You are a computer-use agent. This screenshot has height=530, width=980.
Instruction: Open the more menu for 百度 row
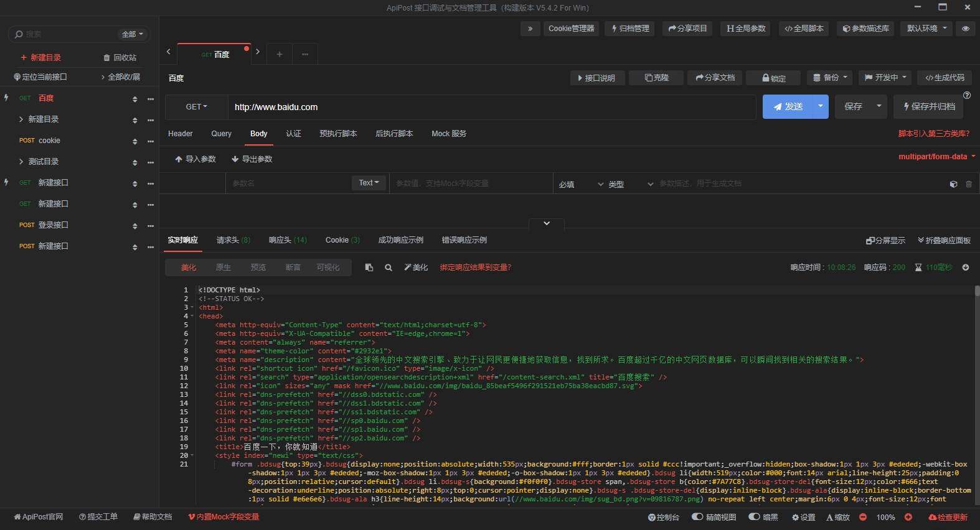point(151,99)
